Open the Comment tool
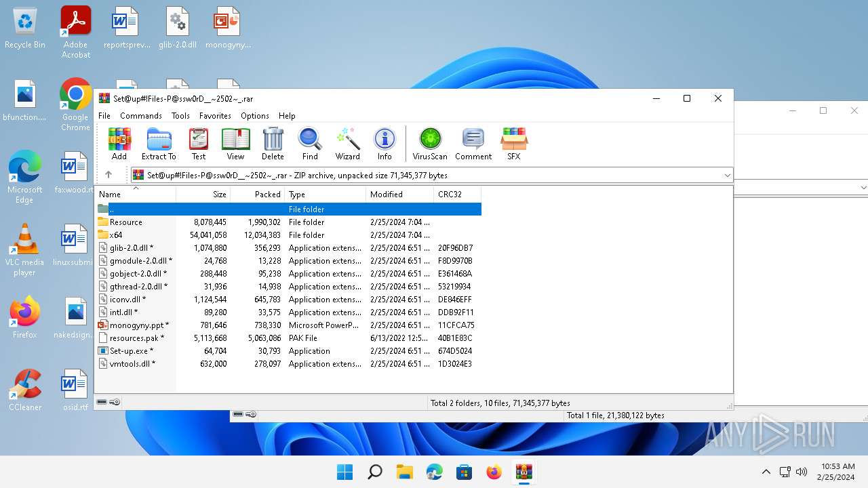Viewport: 868px width, 488px height. 473,144
